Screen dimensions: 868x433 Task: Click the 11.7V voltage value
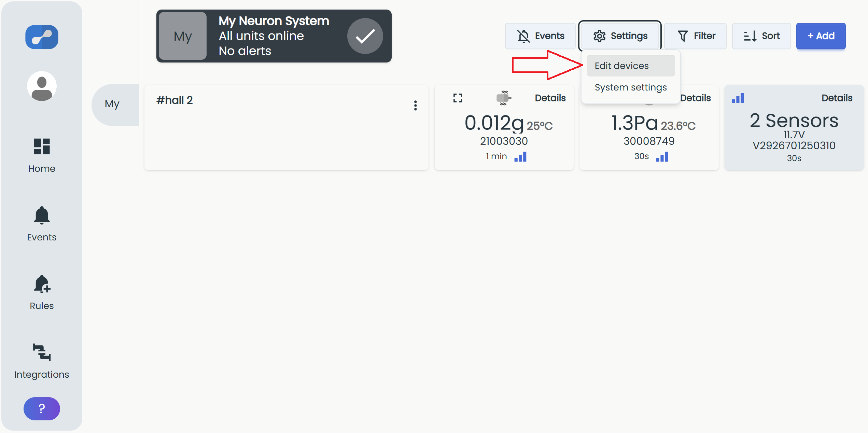(794, 135)
